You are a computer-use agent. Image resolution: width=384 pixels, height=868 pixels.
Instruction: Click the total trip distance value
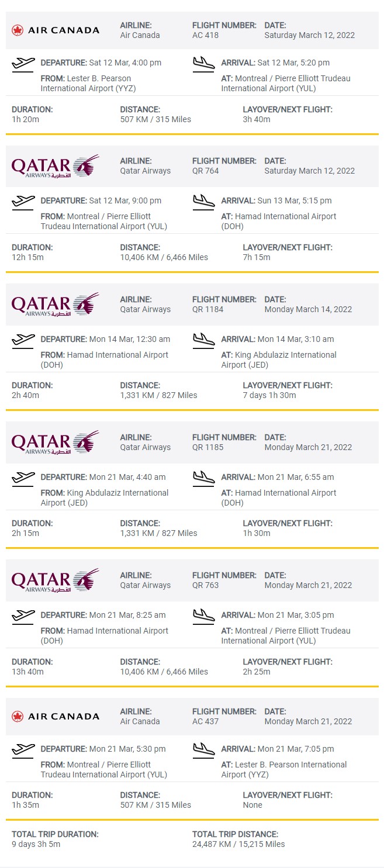click(x=238, y=844)
